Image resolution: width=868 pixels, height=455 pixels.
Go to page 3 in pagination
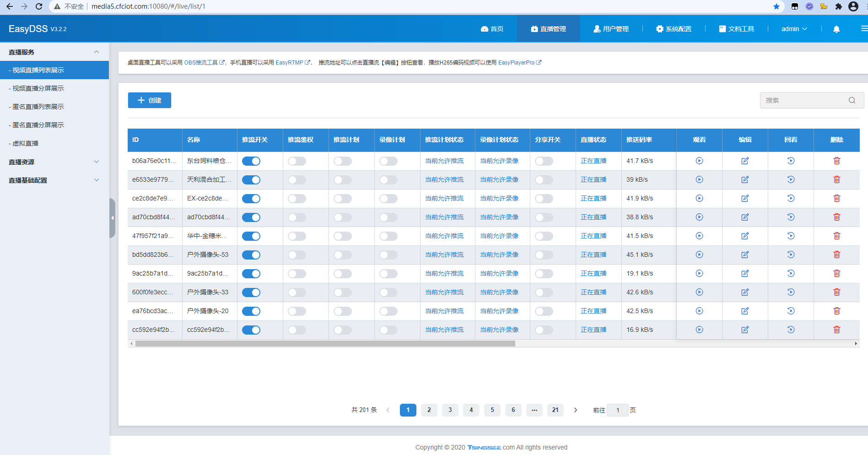tap(450, 410)
